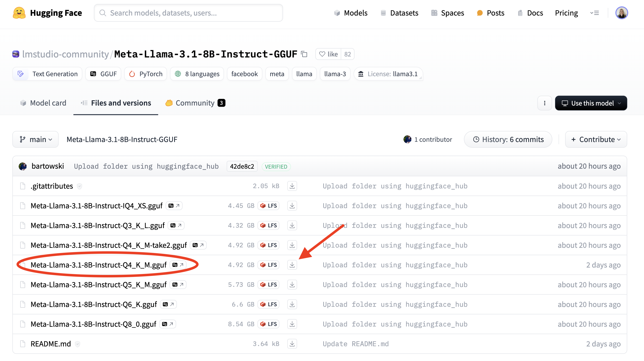Image resolution: width=644 pixels, height=361 pixels.
Task: Download the IQ4_XS.gguf file
Action: 292,206
